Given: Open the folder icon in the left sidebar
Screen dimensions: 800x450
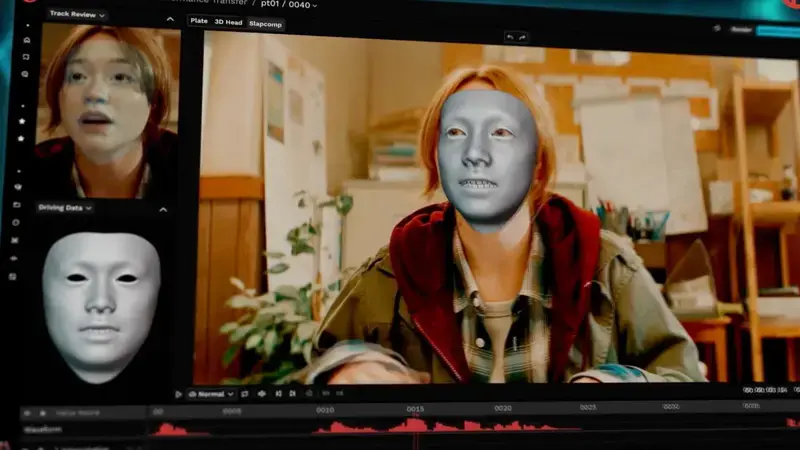Looking at the screenshot, I should pos(15,205).
